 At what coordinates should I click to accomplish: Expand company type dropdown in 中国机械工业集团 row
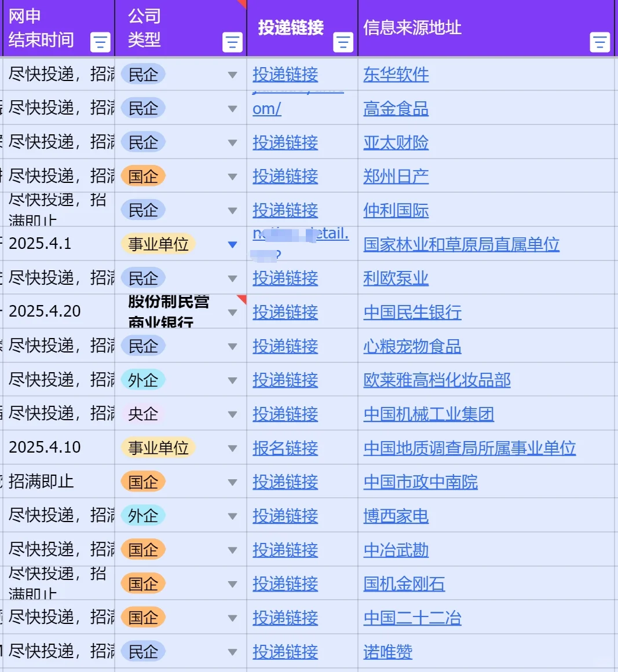(232, 414)
